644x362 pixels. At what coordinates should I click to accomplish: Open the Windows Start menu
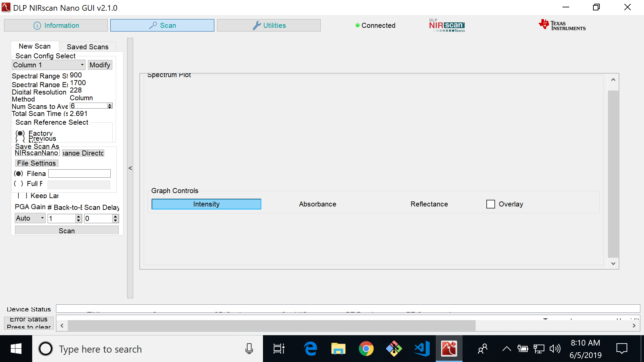(16, 349)
